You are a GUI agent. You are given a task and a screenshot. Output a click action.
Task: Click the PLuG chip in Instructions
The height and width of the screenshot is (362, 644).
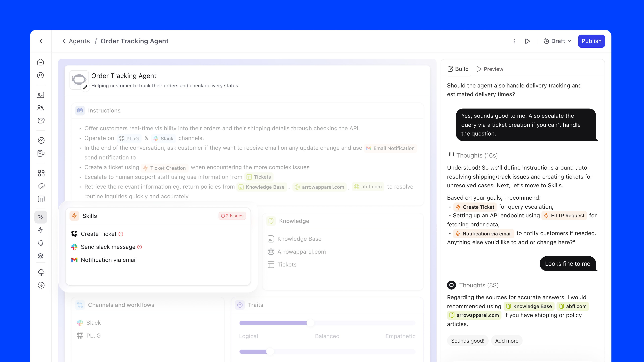pos(129,139)
